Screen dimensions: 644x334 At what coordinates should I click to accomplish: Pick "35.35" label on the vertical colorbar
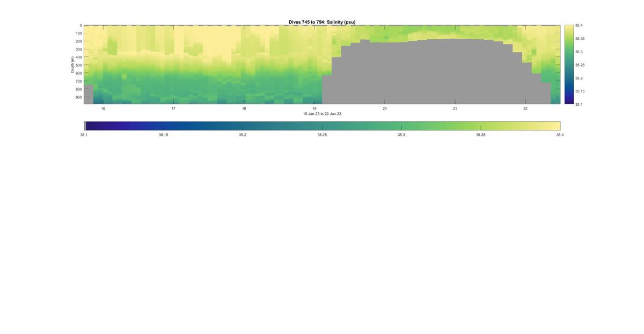click(580, 39)
